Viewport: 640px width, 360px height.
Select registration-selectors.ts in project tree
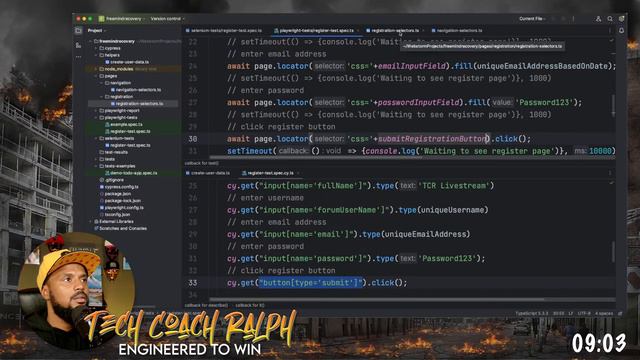tap(137, 104)
